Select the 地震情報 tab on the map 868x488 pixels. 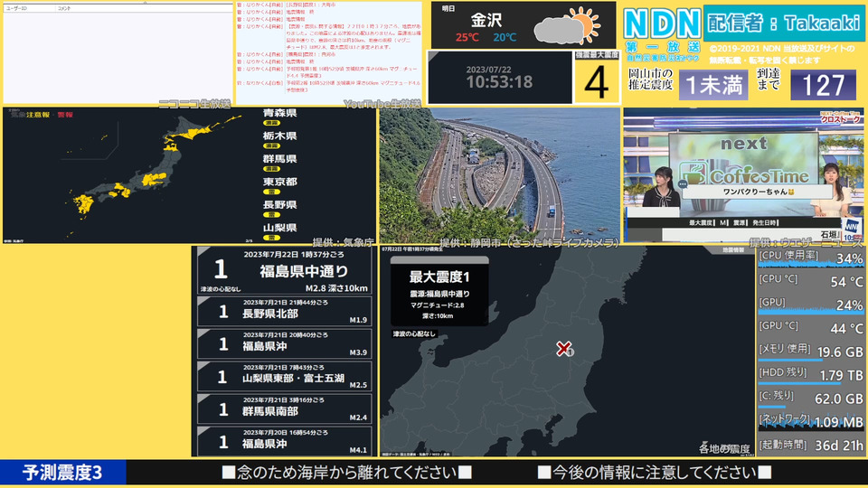click(x=733, y=250)
